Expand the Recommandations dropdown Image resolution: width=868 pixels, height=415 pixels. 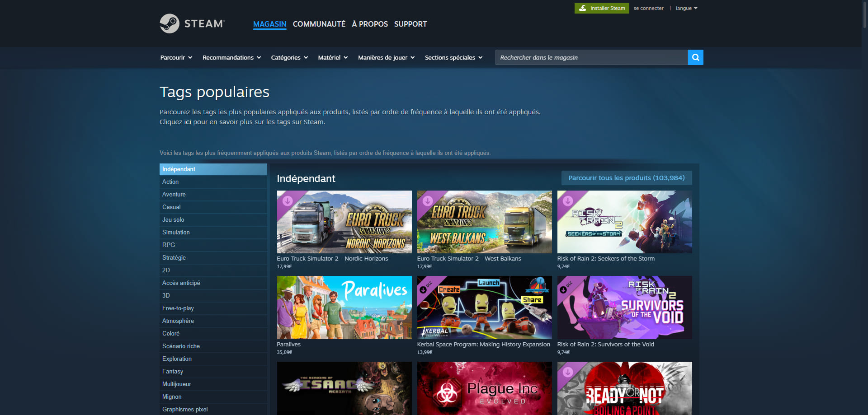[x=231, y=57]
